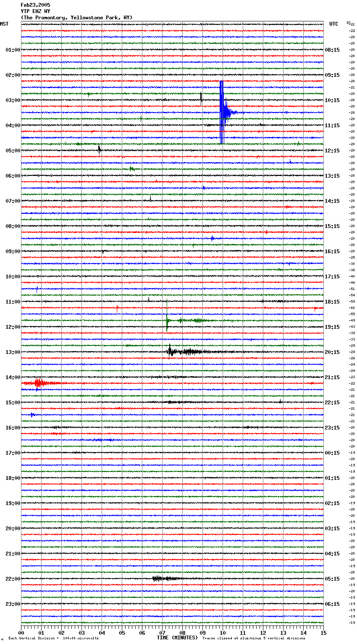Click the 21:15 UTC time label

pos(332,377)
